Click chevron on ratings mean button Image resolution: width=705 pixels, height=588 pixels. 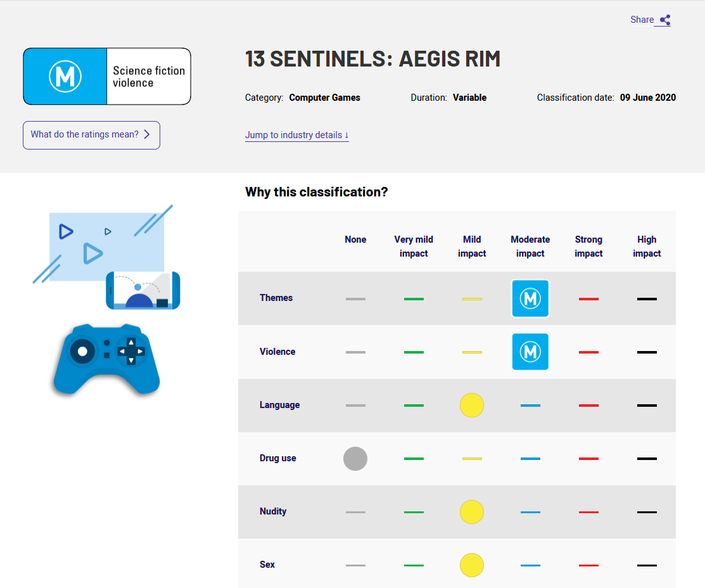(x=146, y=134)
